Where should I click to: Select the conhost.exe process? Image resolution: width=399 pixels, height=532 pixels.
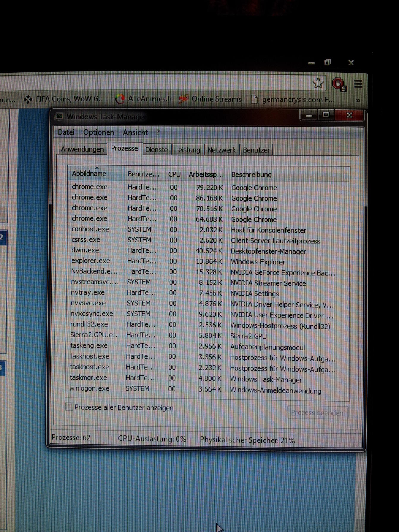[208, 229]
